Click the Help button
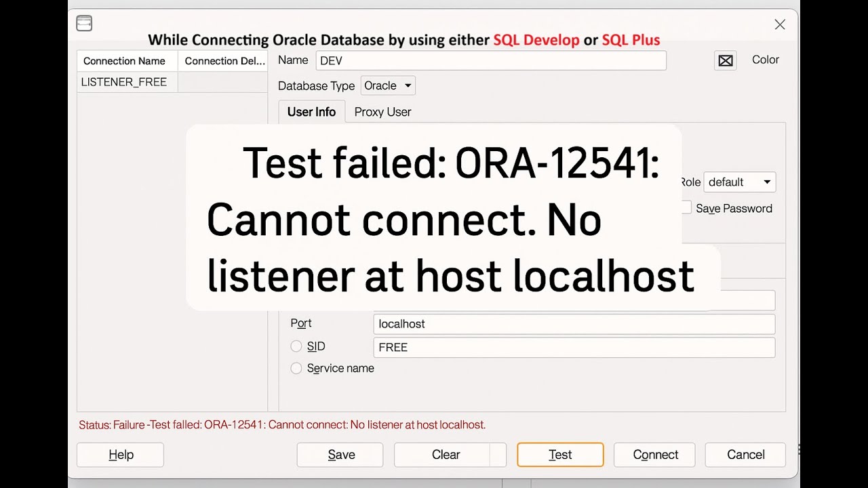The width and height of the screenshot is (868, 488). [121, 455]
